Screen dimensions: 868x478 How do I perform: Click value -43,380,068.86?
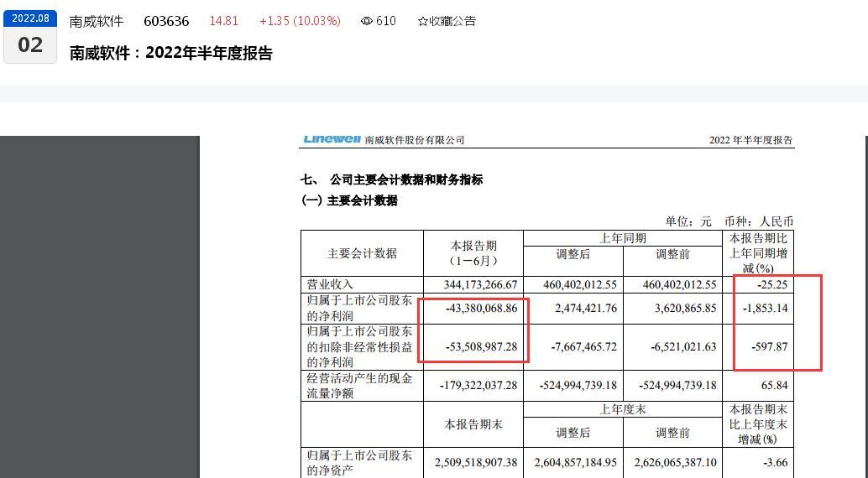click(481, 308)
